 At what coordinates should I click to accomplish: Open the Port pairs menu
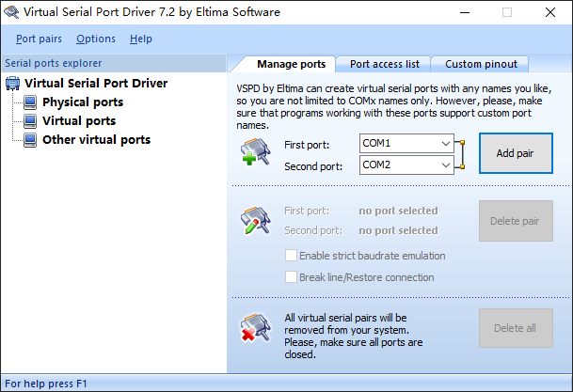pos(39,39)
